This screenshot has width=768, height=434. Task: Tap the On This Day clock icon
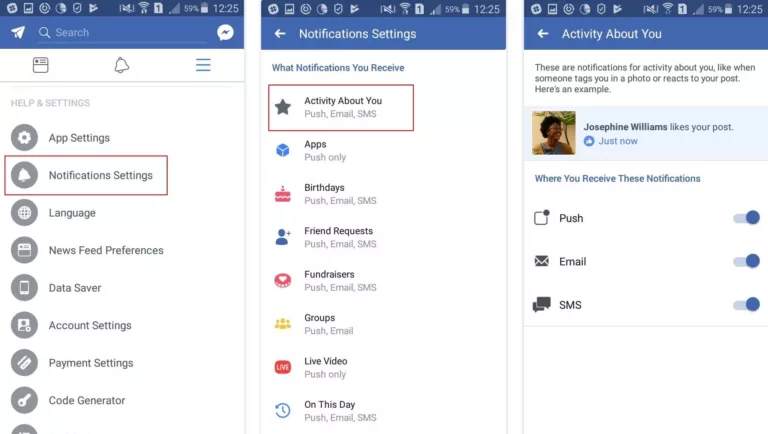coord(283,410)
